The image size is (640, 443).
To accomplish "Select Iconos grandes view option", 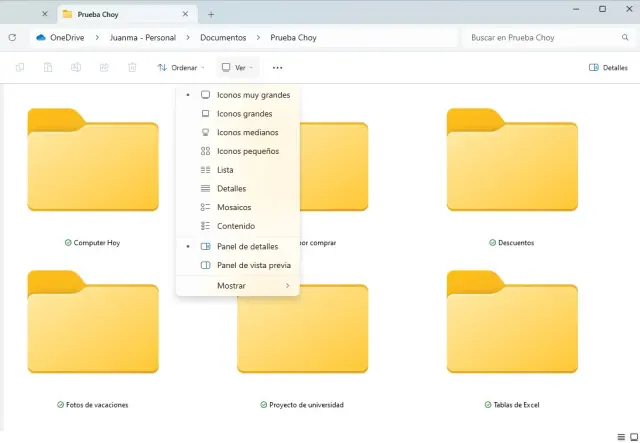I will pos(244,114).
